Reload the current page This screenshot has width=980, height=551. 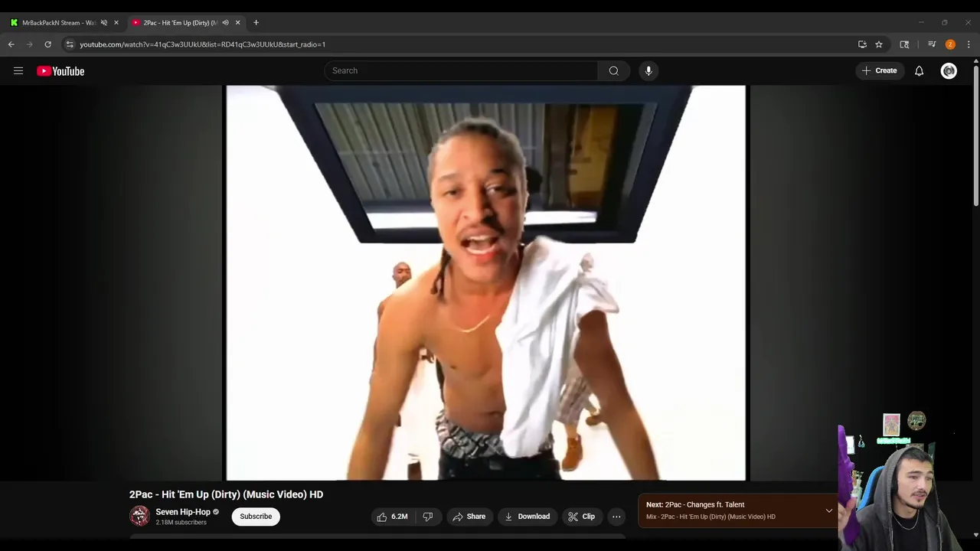pyautogui.click(x=47, y=44)
